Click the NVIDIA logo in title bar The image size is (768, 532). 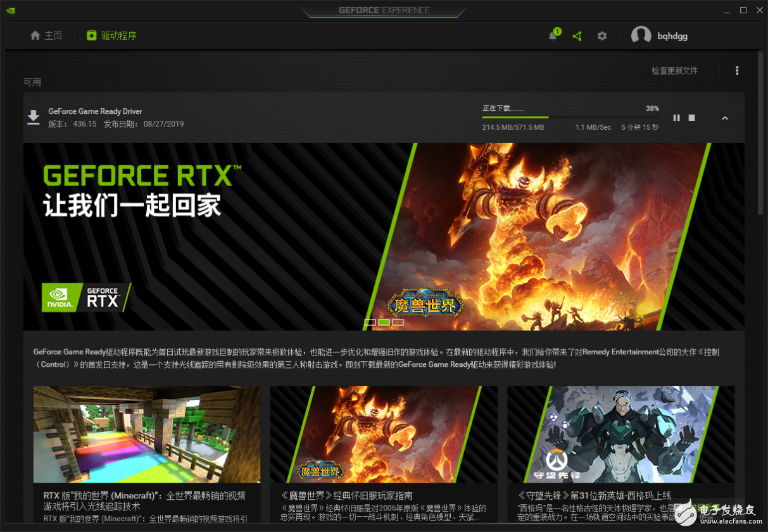[x=11, y=10]
